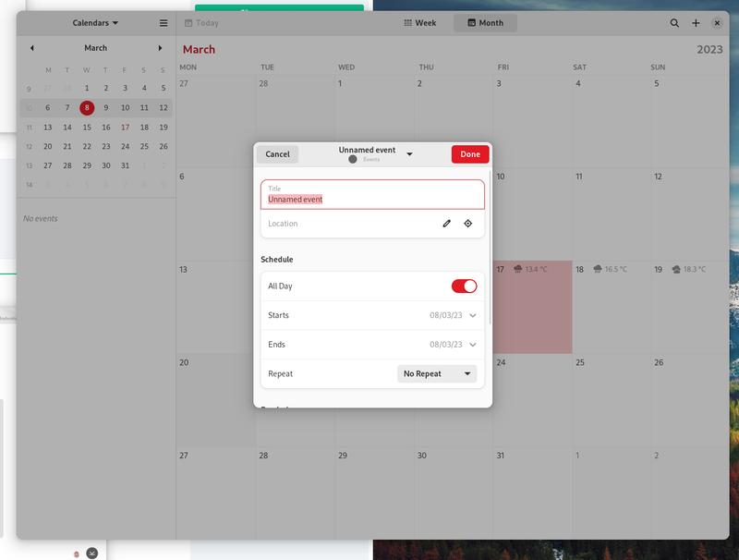Go to next month in mini calendar

160,48
